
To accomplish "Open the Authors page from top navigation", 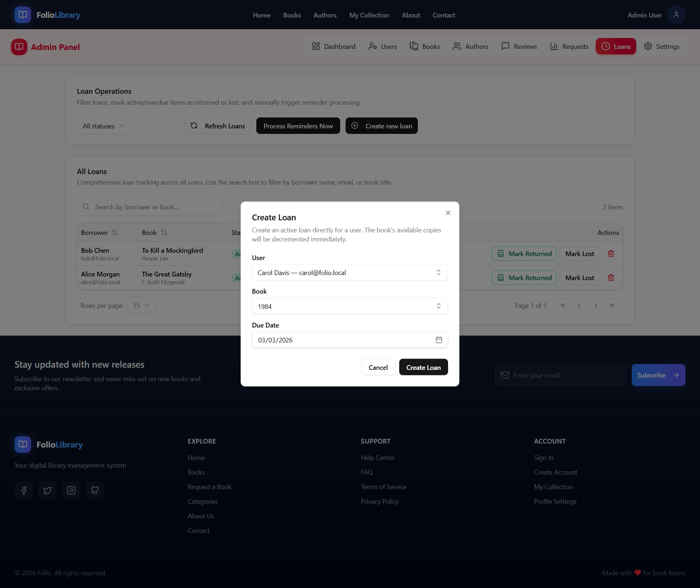I will (325, 15).
